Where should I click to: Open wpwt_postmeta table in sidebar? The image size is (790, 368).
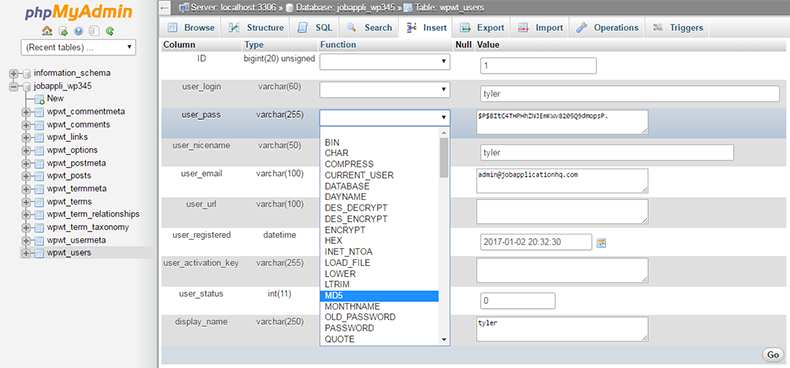(x=77, y=163)
